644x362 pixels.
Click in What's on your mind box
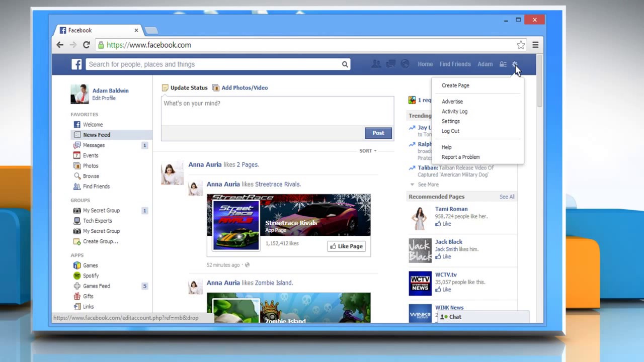point(277,111)
